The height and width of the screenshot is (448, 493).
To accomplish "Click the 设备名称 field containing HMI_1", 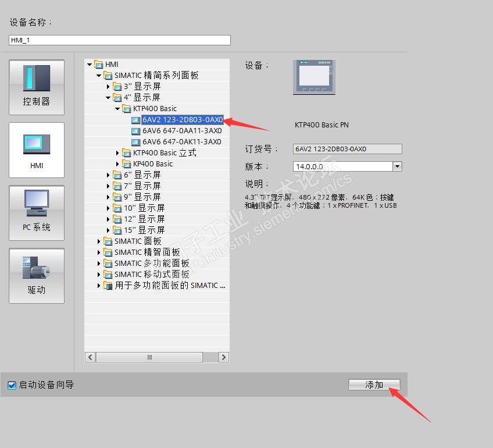I will [x=120, y=40].
